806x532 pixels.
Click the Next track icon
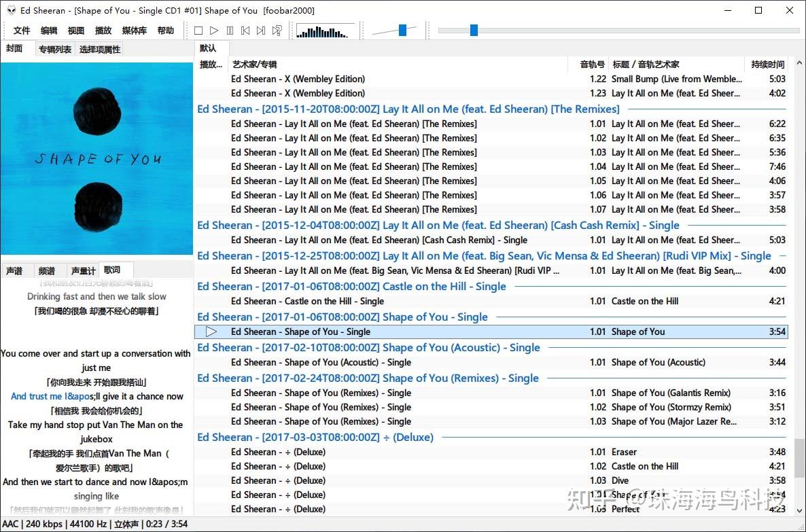pyautogui.click(x=262, y=30)
